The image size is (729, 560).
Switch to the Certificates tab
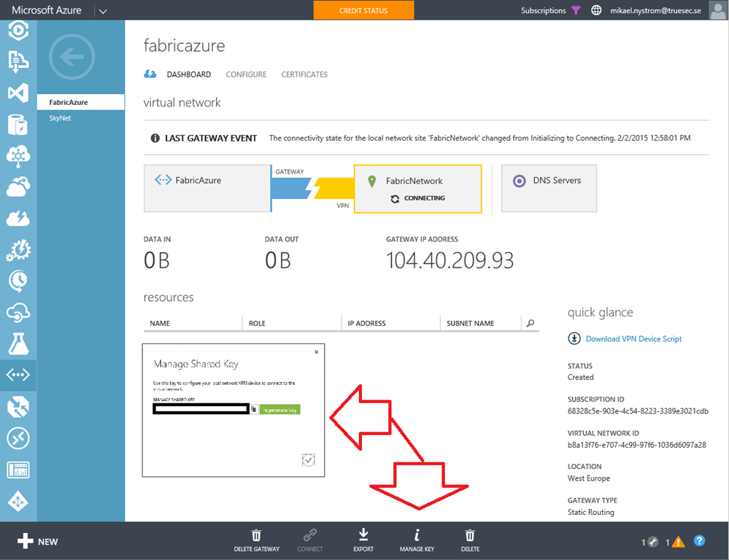pos(304,74)
